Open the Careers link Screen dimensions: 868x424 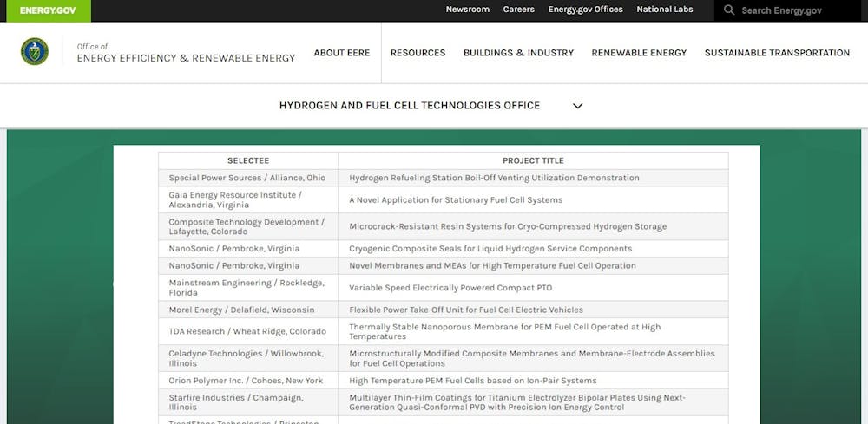(519, 10)
